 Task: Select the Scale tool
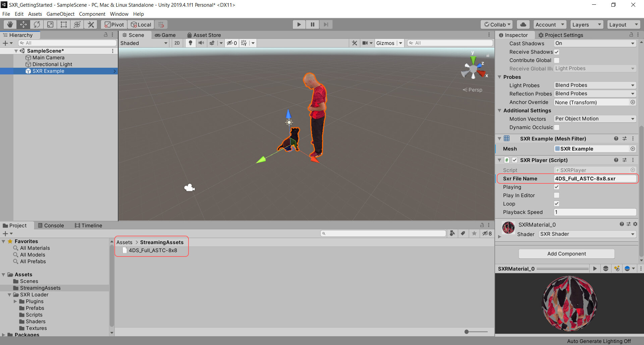(x=50, y=24)
